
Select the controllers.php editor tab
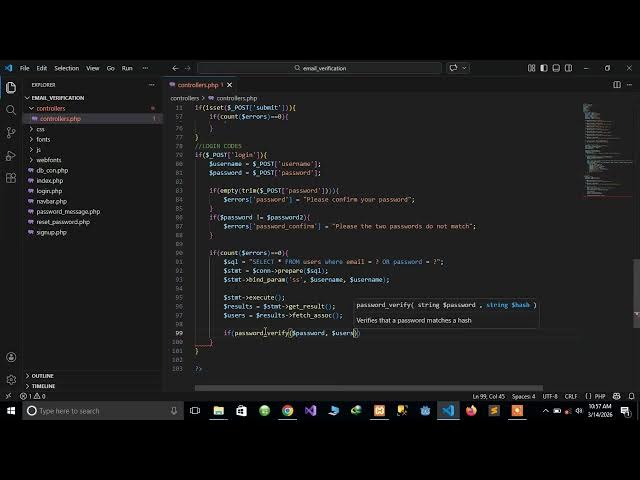pos(198,85)
